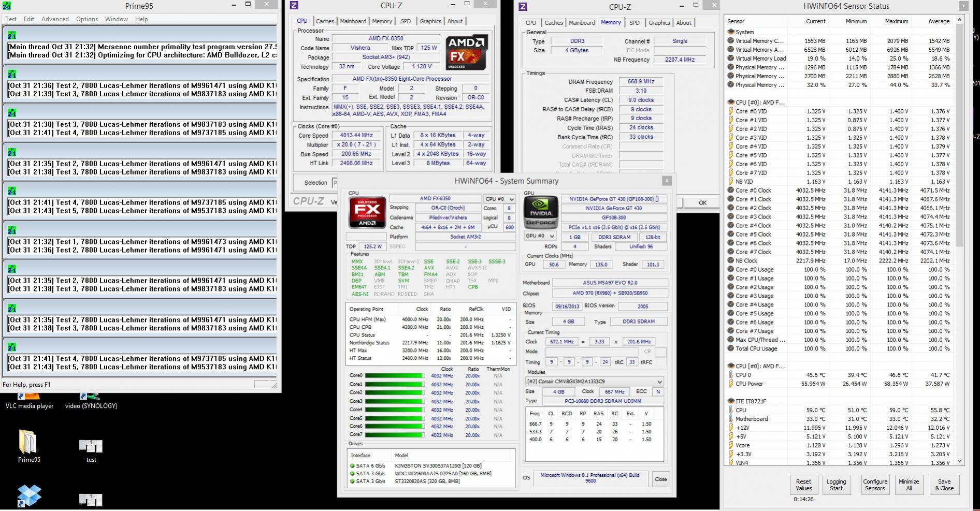Click the Sensor Status scrollbar up arrow
This screenshot has height=511, width=980.
[959, 20]
